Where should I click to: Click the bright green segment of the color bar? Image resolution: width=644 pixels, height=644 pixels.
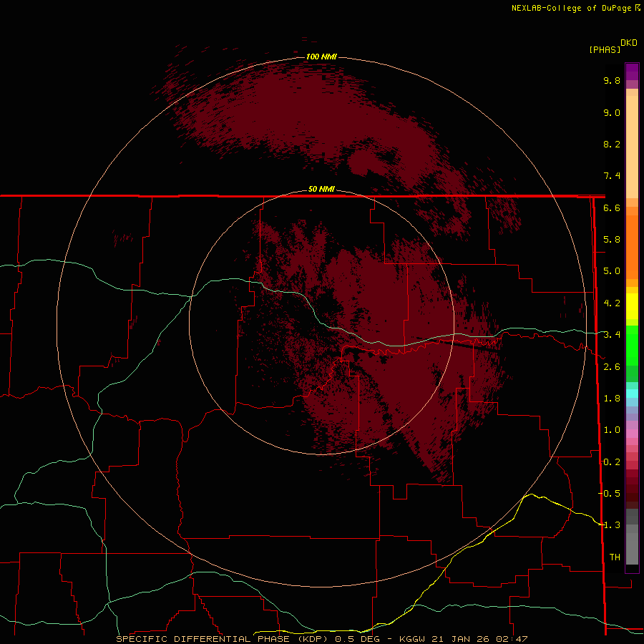(632, 346)
